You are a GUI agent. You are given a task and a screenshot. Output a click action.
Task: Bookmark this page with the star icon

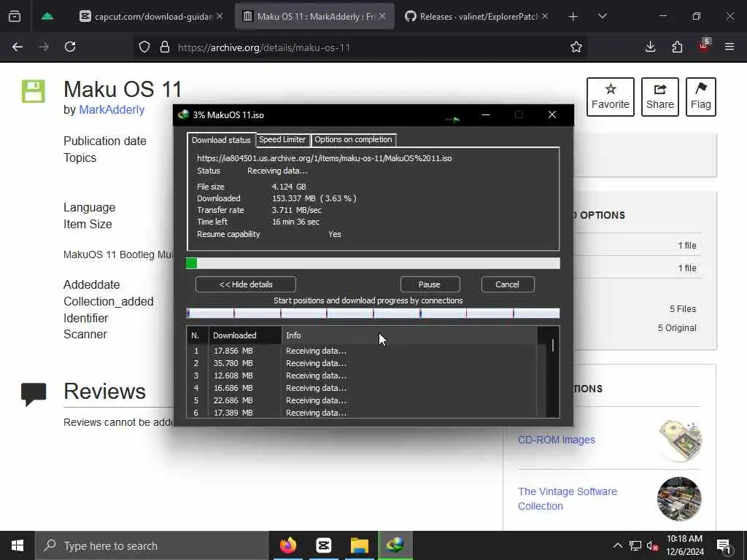tap(576, 47)
